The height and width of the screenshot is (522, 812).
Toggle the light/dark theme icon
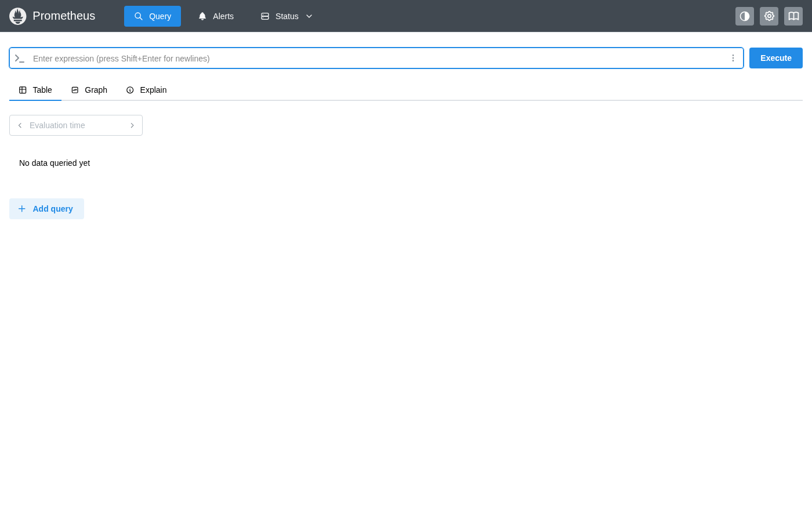[745, 16]
